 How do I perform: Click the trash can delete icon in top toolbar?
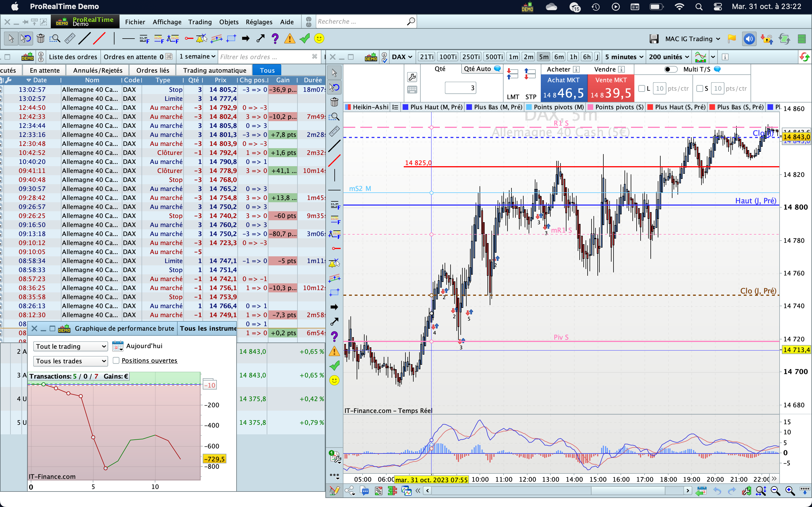tap(41, 39)
